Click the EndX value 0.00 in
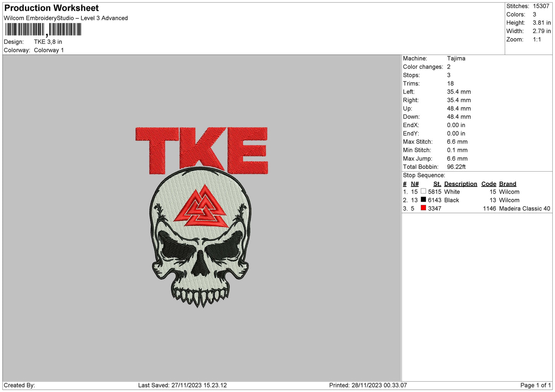This screenshot has width=555, height=392. click(x=456, y=125)
